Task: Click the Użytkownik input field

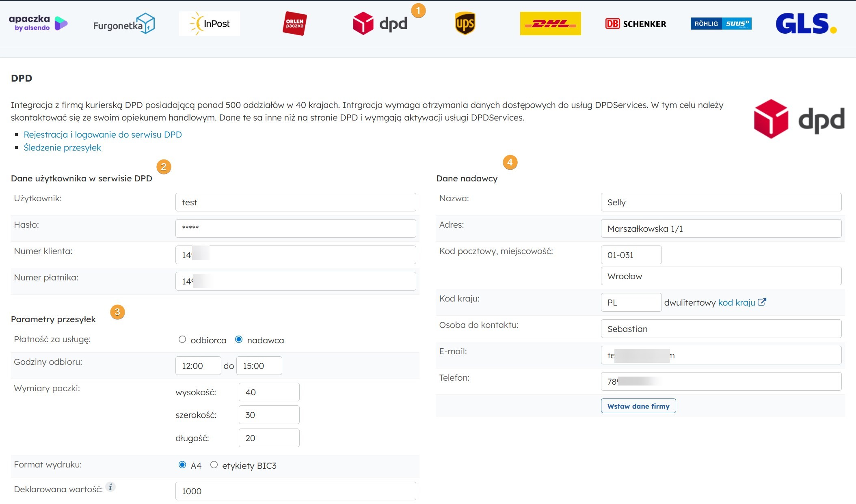Action: [x=296, y=202]
